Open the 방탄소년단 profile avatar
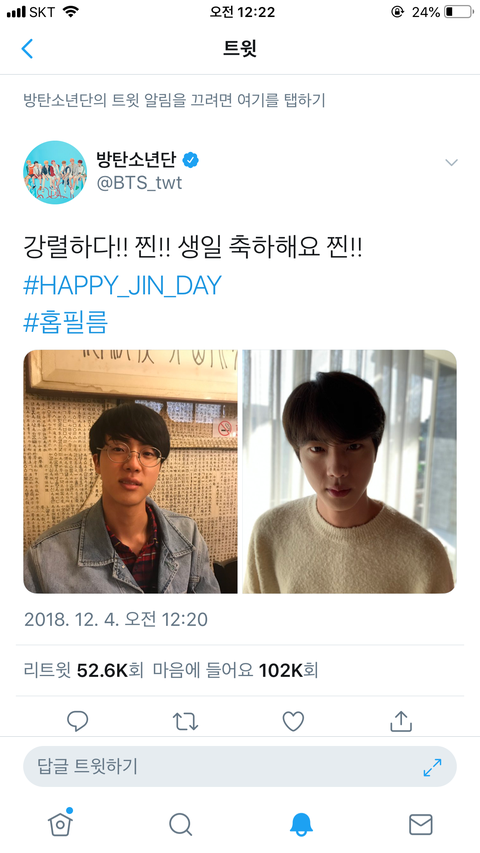480x853 pixels. (x=54, y=172)
